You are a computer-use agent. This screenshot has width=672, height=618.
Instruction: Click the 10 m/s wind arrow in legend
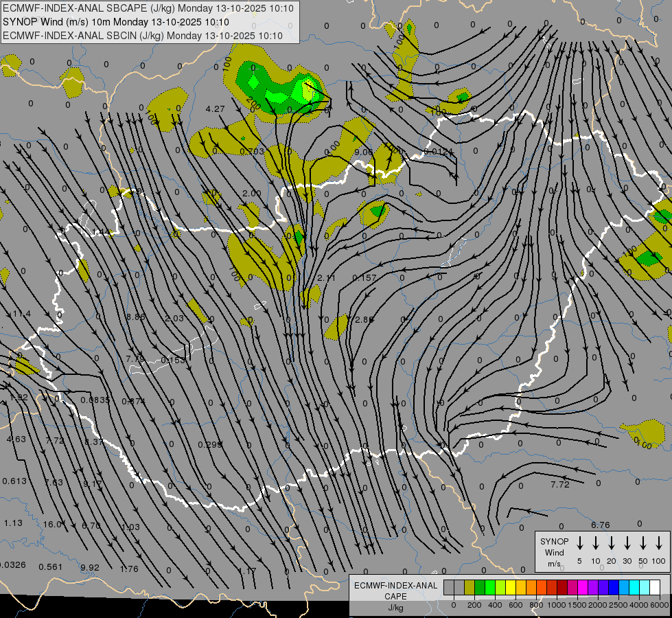596,542
